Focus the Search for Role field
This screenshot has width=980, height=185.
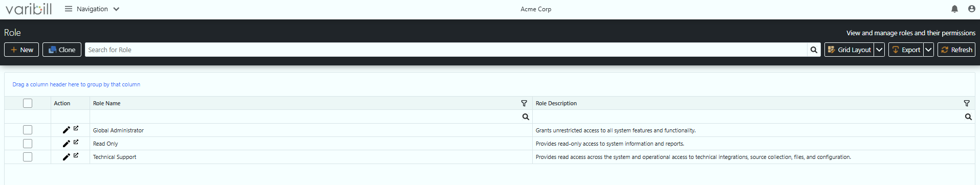point(446,50)
